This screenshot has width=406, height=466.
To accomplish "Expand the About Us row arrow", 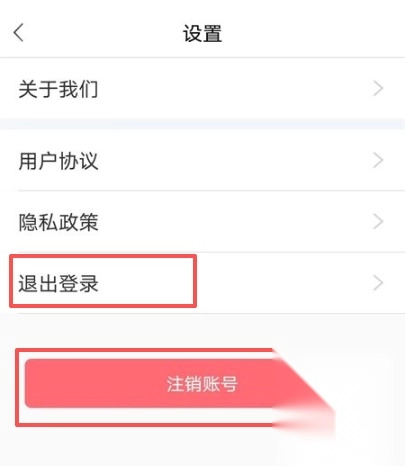I will (x=378, y=89).
